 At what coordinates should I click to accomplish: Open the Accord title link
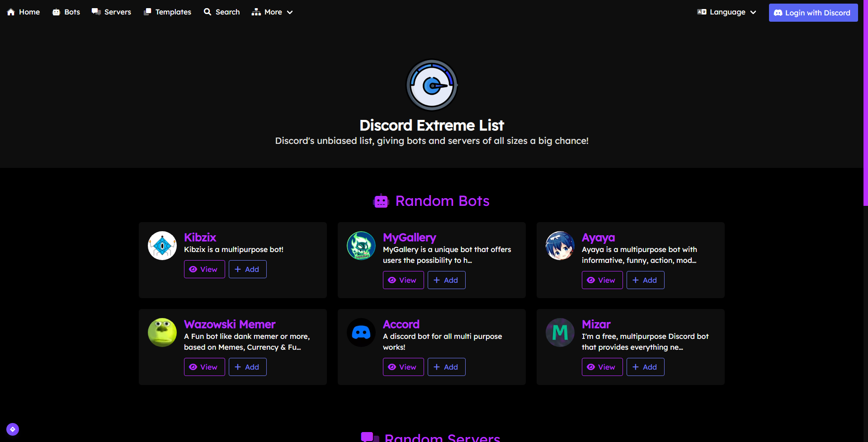pos(401,324)
